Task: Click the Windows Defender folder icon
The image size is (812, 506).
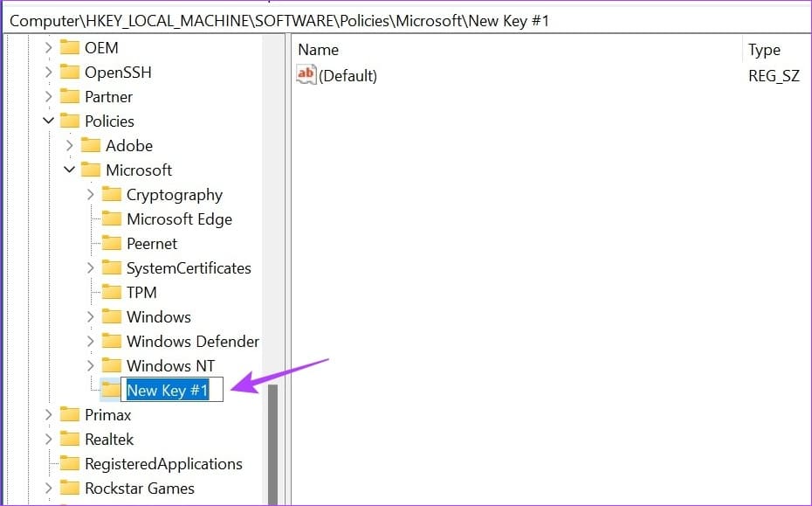Action: pos(112,341)
